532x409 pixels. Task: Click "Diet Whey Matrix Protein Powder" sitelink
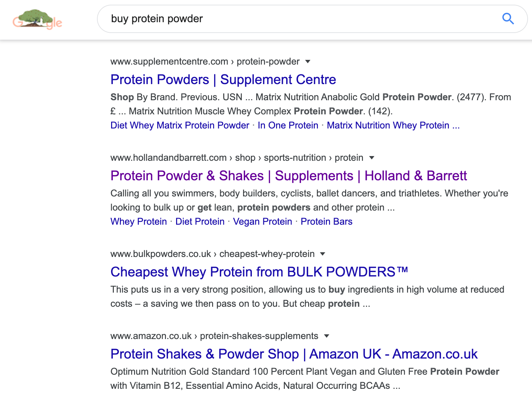pos(180,125)
